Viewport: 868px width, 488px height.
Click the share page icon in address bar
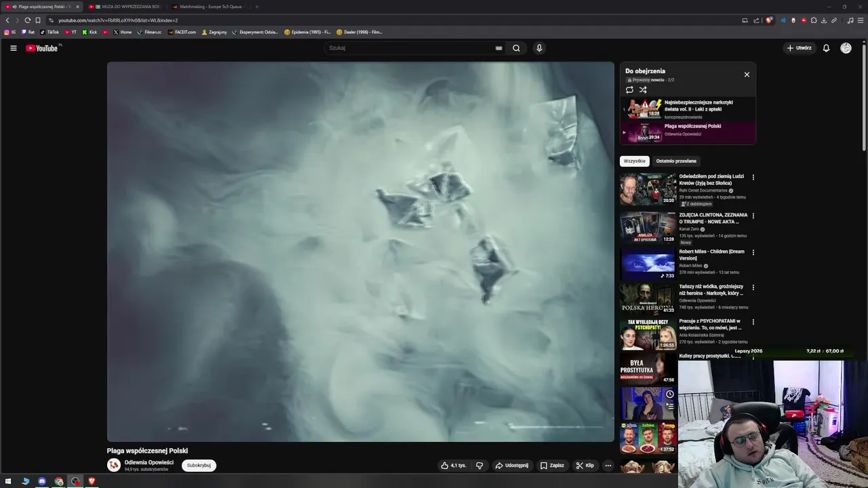(x=756, y=20)
